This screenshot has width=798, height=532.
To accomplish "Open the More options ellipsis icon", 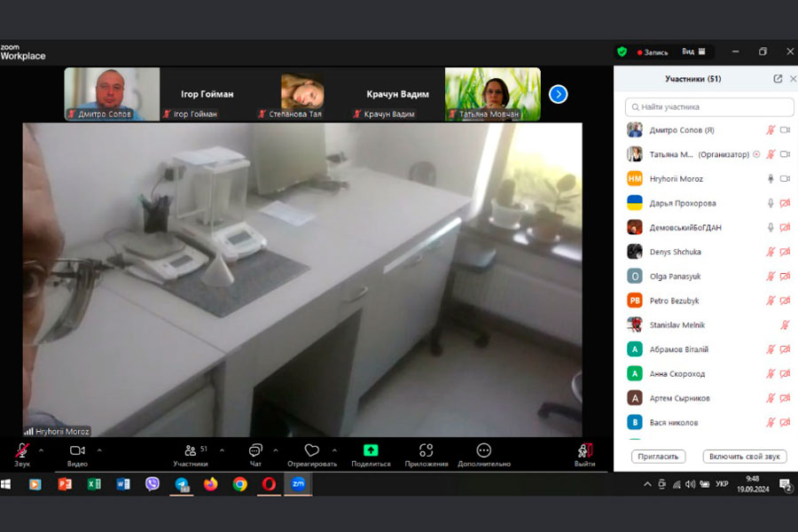I will pos(483,450).
